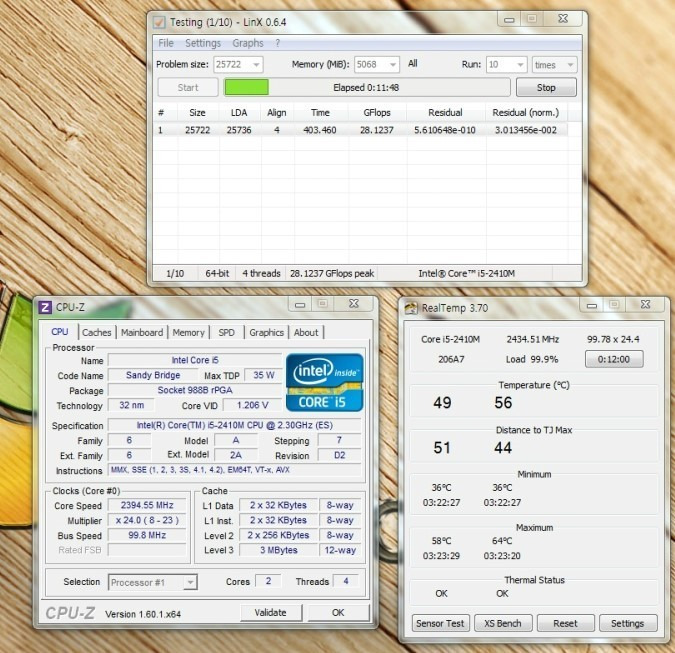Minimize the RealTemp window
675x653 pixels.
592,305
